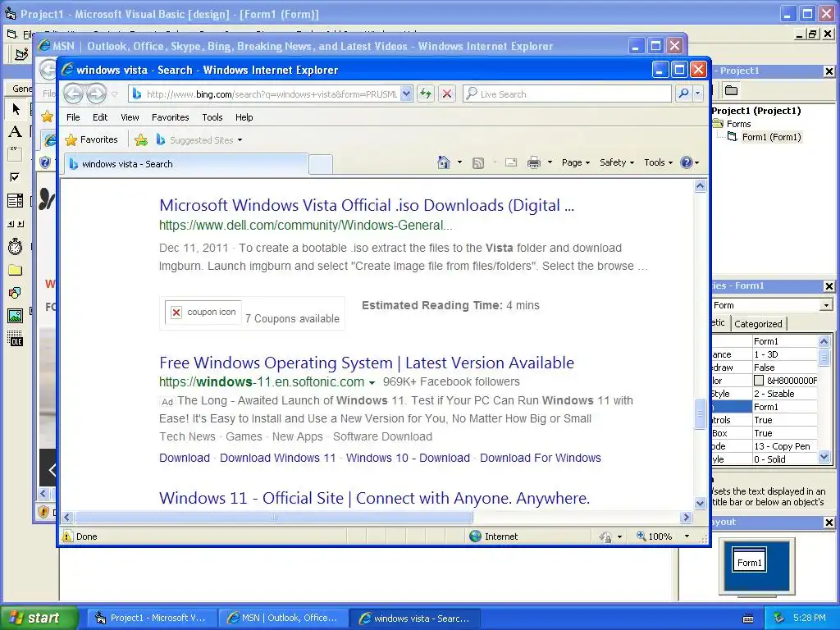Expand the Suggested Sites dropdown
The height and width of the screenshot is (630, 840).
coord(240,140)
